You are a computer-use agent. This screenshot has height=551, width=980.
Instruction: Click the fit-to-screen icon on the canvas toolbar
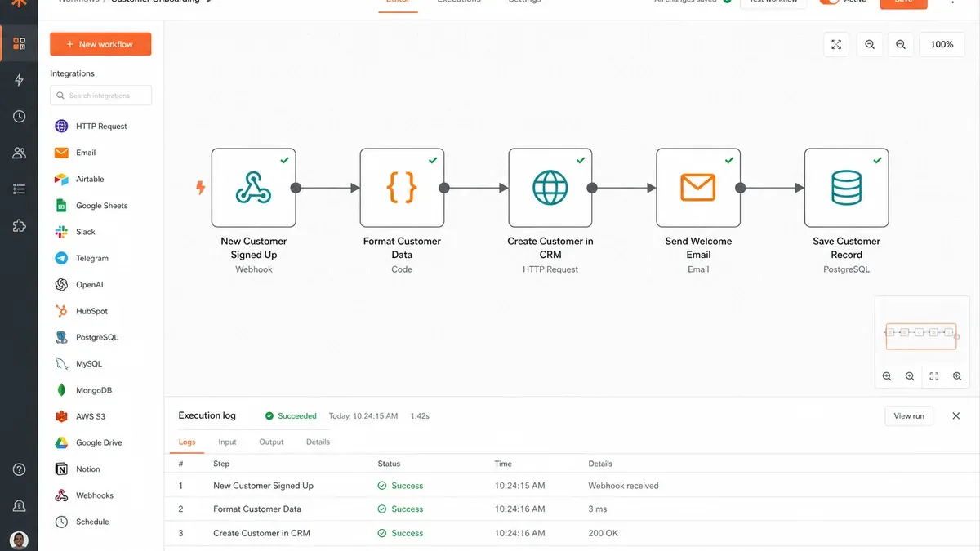pyautogui.click(x=836, y=44)
